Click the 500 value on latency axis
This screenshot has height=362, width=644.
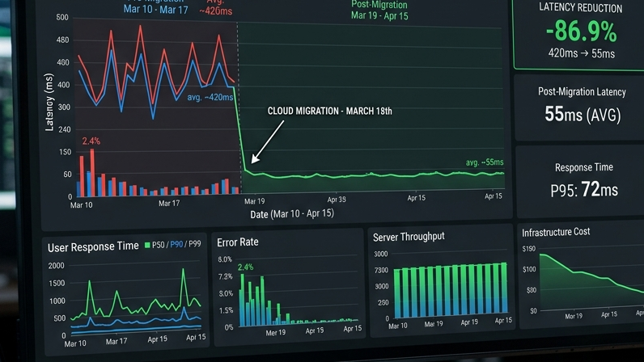pyautogui.click(x=62, y=18)
